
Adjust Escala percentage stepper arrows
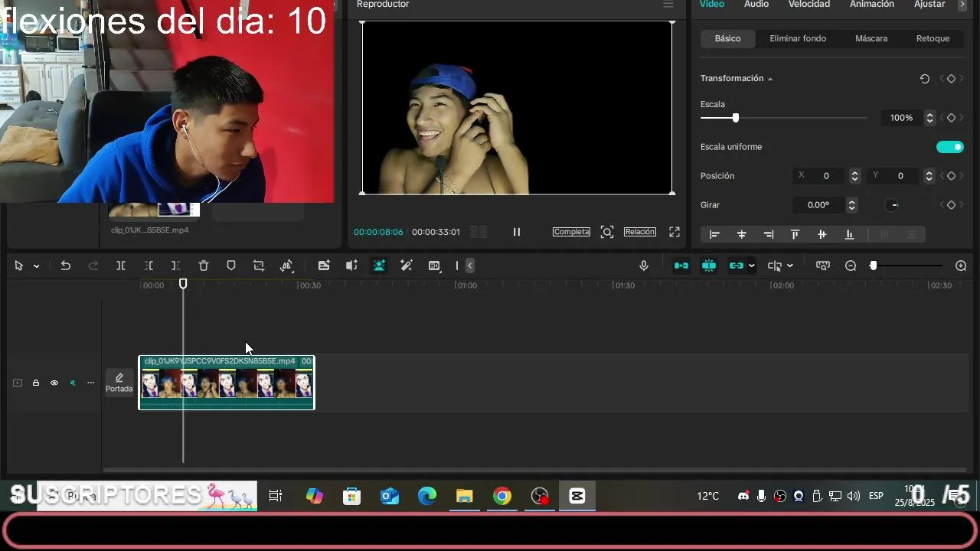coord(929,118)
